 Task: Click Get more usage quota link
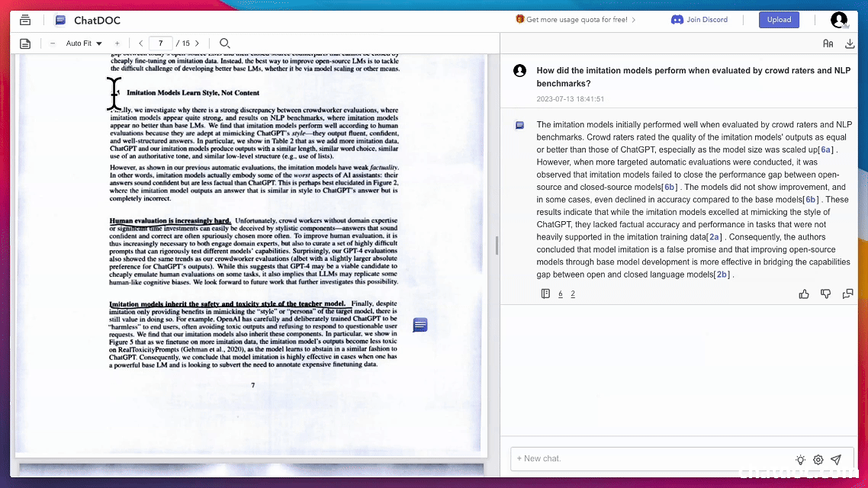[576, 20]
